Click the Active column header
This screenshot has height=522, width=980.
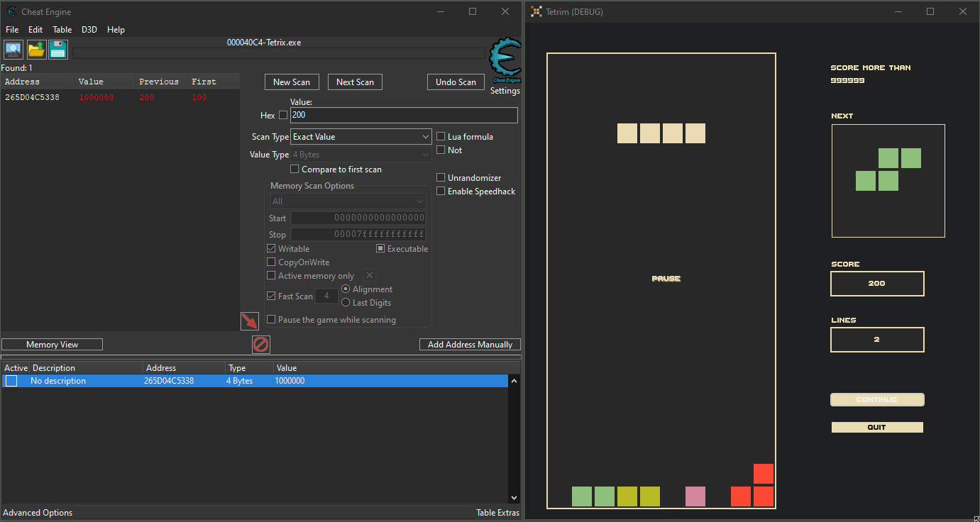click(x=16, y=368)
